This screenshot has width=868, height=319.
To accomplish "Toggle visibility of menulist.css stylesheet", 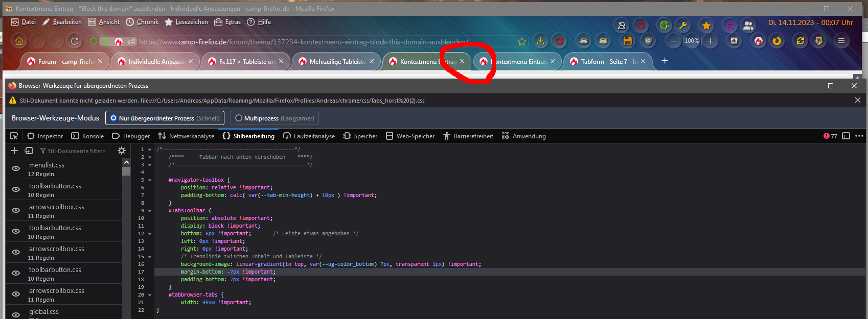I will pyautogui.click(x=16, y=168).
